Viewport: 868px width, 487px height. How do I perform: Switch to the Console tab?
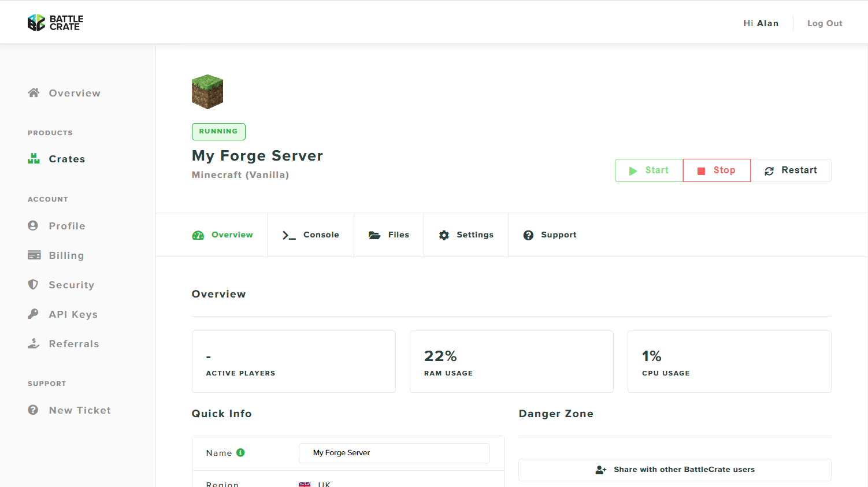click(x=311, y=235)
